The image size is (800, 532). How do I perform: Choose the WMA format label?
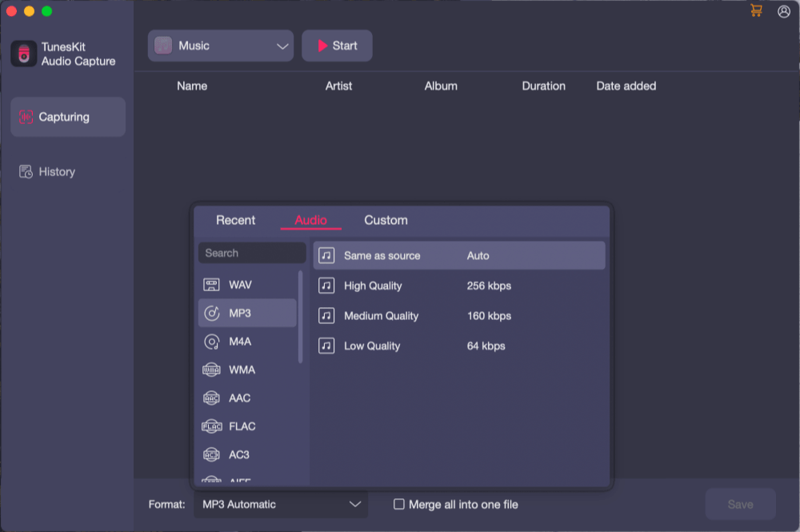click(242, 370)
